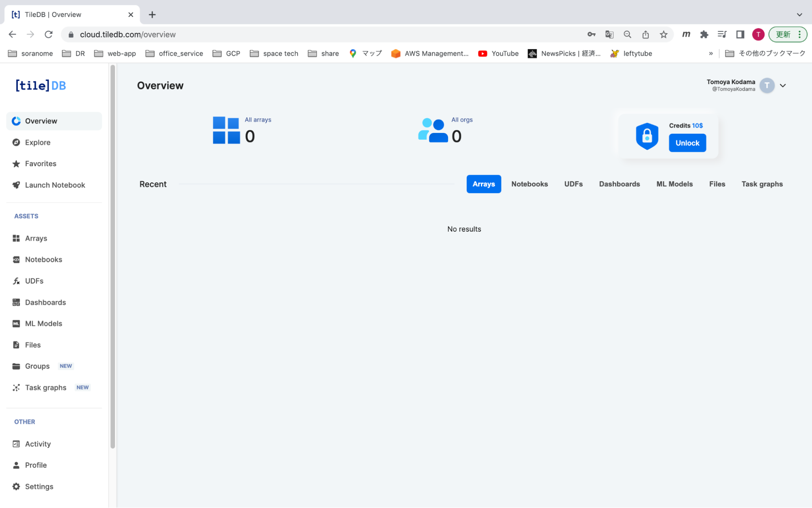
Task: Expand the tab search chevron in title bar
Action: pos(799,15)
